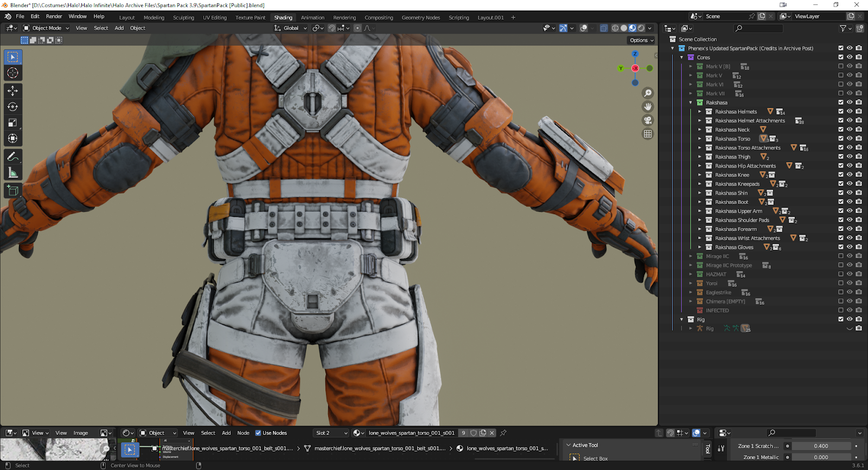Open the Global orientation dropdown
This screenshot has height=470, width=868.
291,28
